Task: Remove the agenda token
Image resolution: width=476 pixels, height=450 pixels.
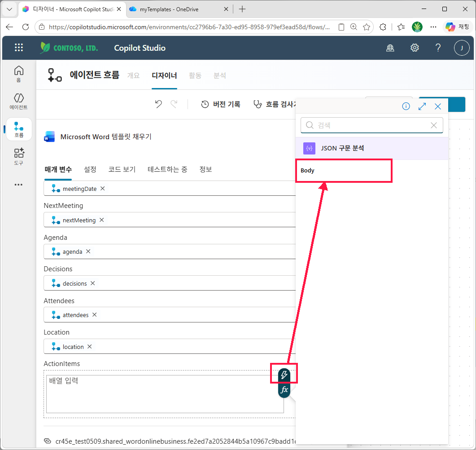Action: pos(88,251)
